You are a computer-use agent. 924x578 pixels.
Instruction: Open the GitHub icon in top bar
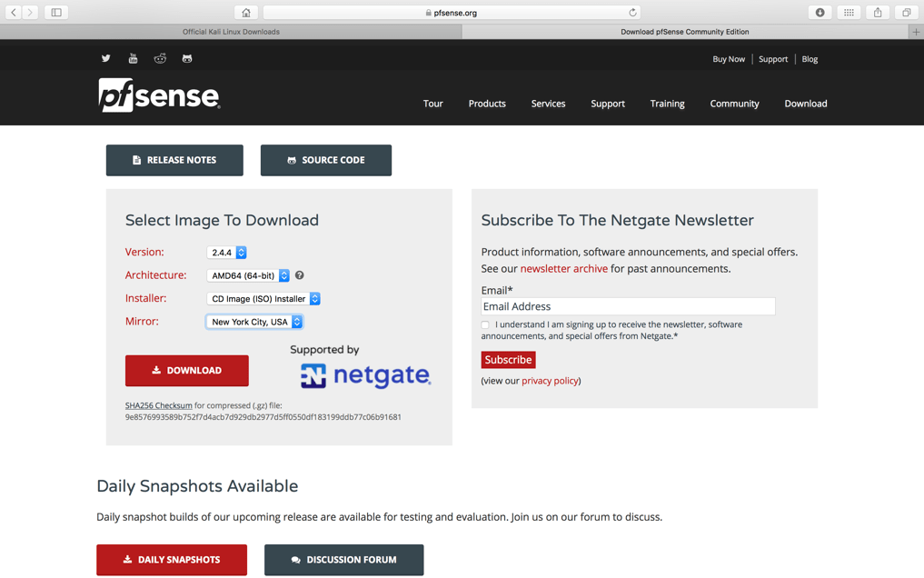[x=187, y=58]
